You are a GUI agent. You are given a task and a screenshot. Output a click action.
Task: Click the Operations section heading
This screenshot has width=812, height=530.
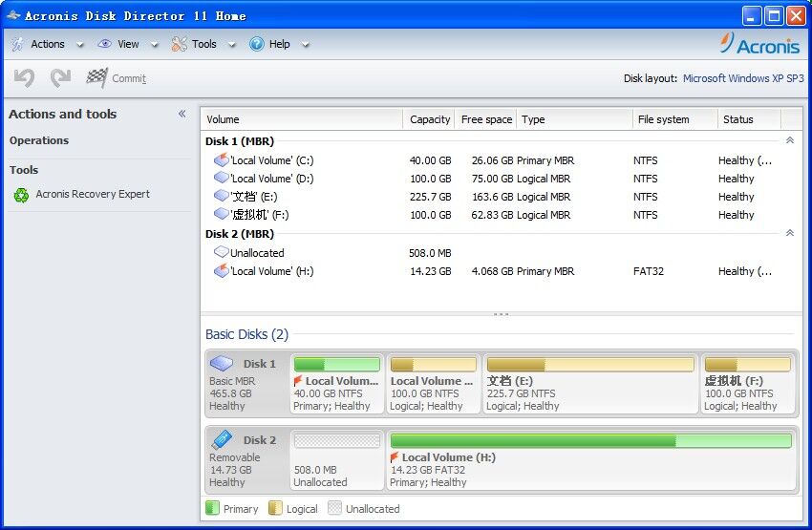click(39, 140)
